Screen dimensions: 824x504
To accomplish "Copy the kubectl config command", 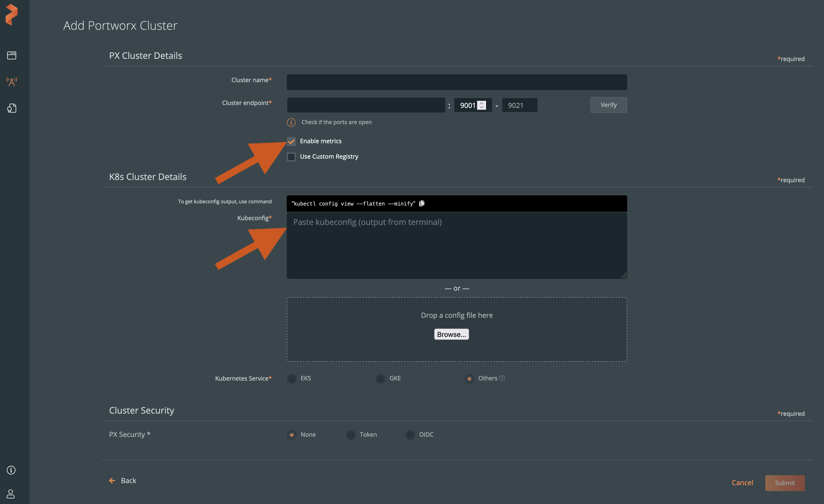I will pyautogui.click(x=422, y=203).
